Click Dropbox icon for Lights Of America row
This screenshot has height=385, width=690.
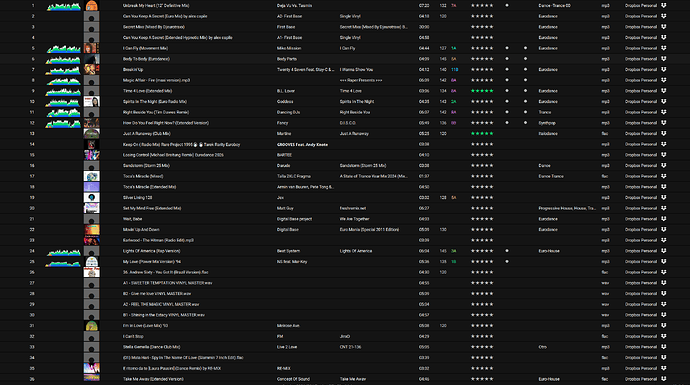664,251
